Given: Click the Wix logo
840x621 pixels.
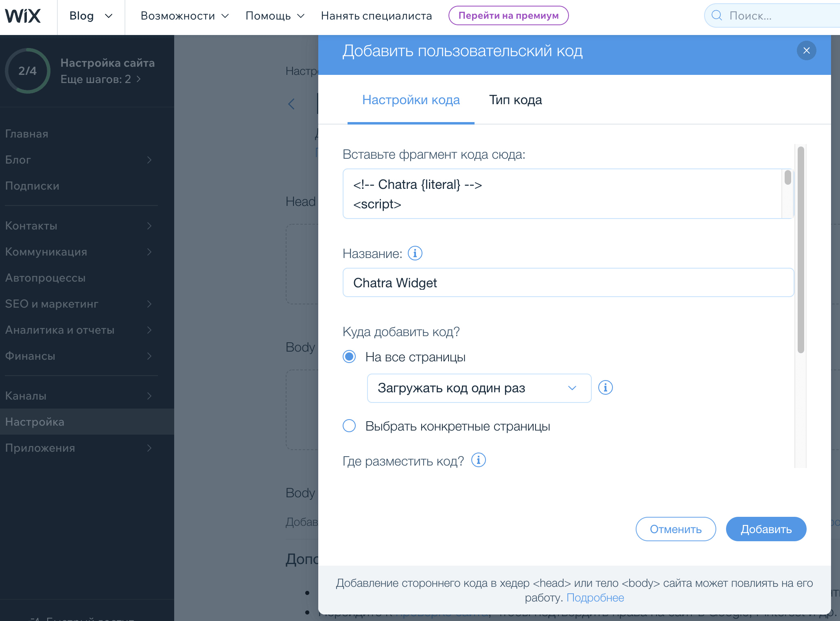Looking at the screenshot, I should coord(23,16).
